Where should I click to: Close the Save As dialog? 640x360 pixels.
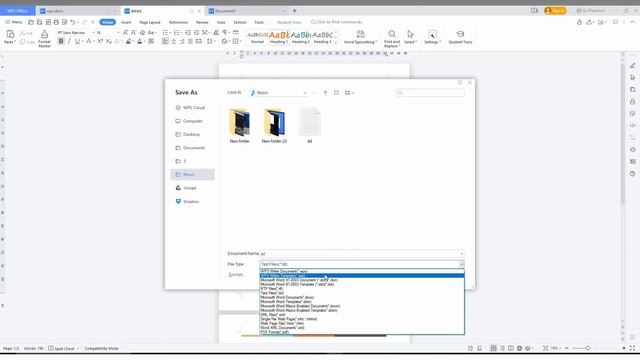point(469,82)
